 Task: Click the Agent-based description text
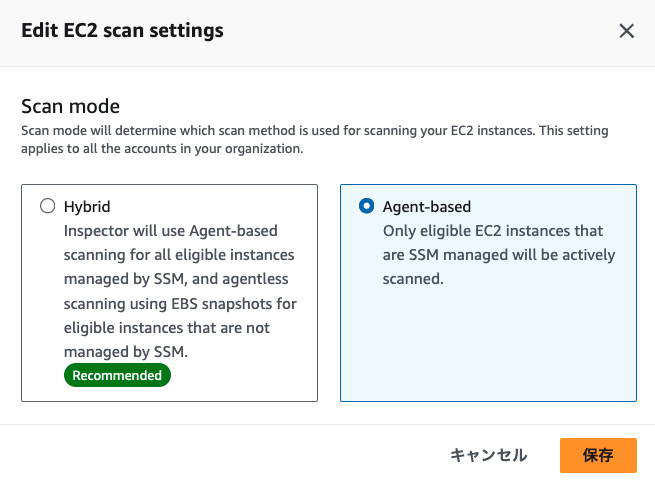tap(499, 255)
